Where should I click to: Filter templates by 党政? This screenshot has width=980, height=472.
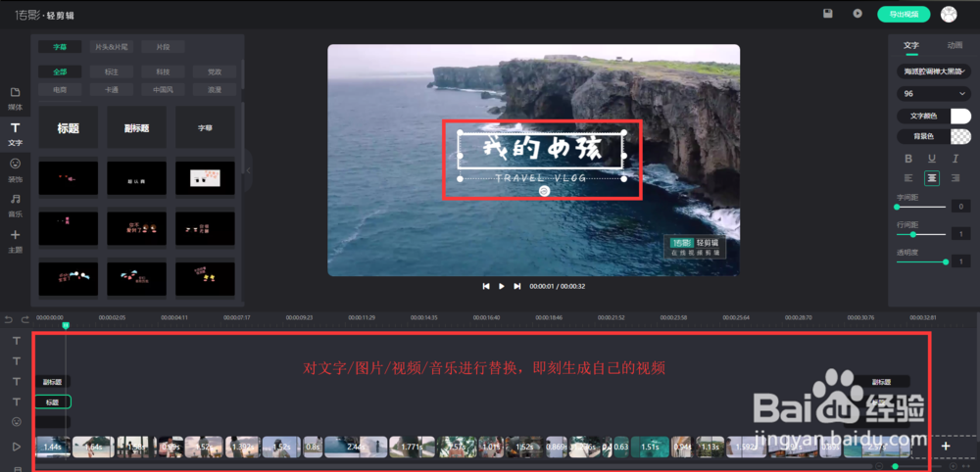[215, 71]
